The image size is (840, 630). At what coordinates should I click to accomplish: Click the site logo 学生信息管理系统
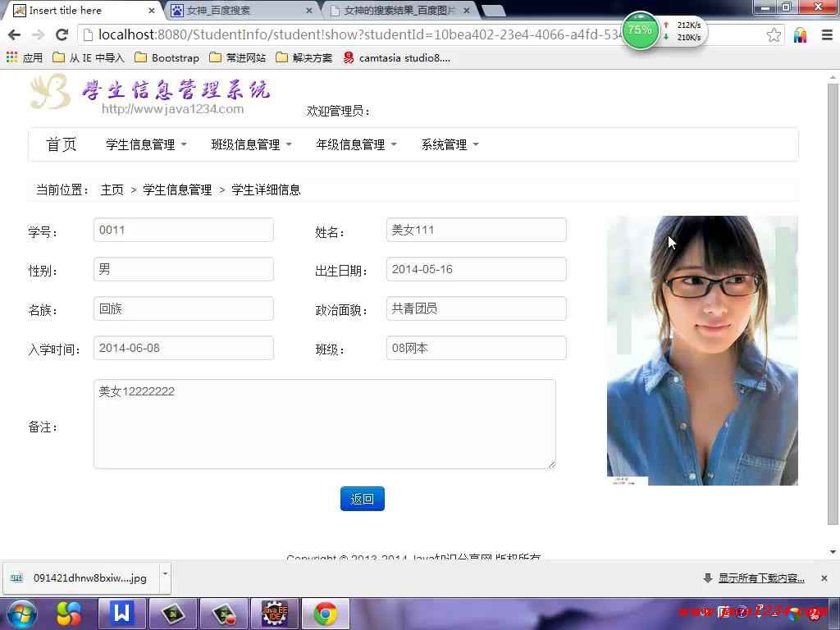click(x=151, y=94)
